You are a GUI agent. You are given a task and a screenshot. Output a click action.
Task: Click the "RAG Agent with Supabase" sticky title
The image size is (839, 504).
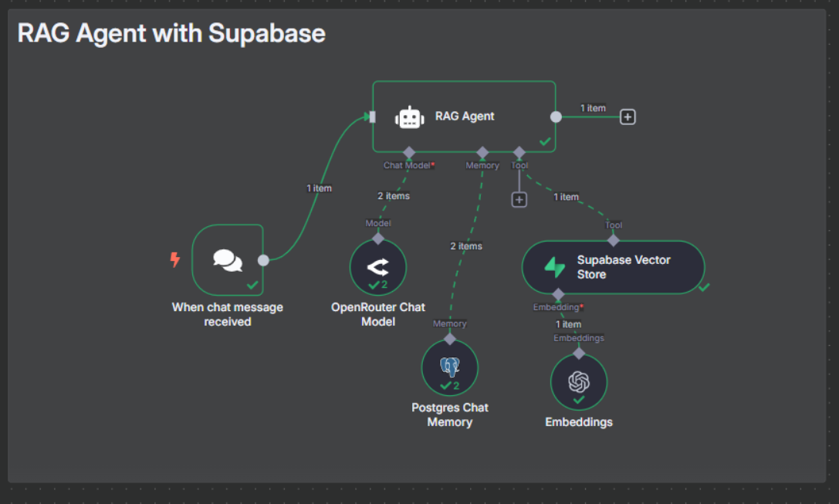tap(171, 33)
